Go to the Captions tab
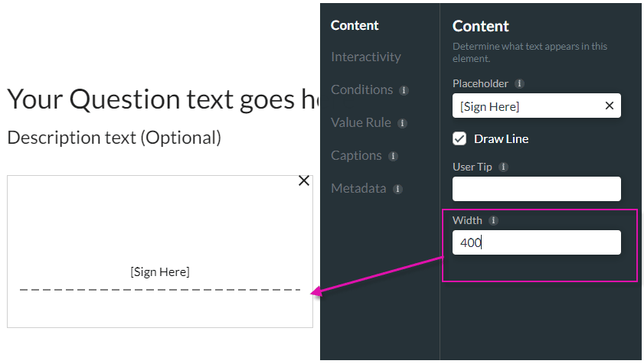The image size is (644, 364). pyautogui.click(x=356, y=156)
